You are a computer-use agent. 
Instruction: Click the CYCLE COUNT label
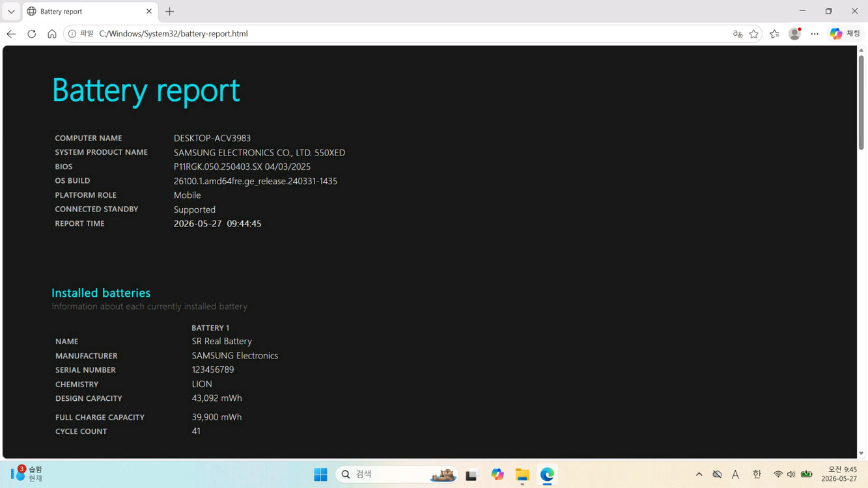(81, 431)
